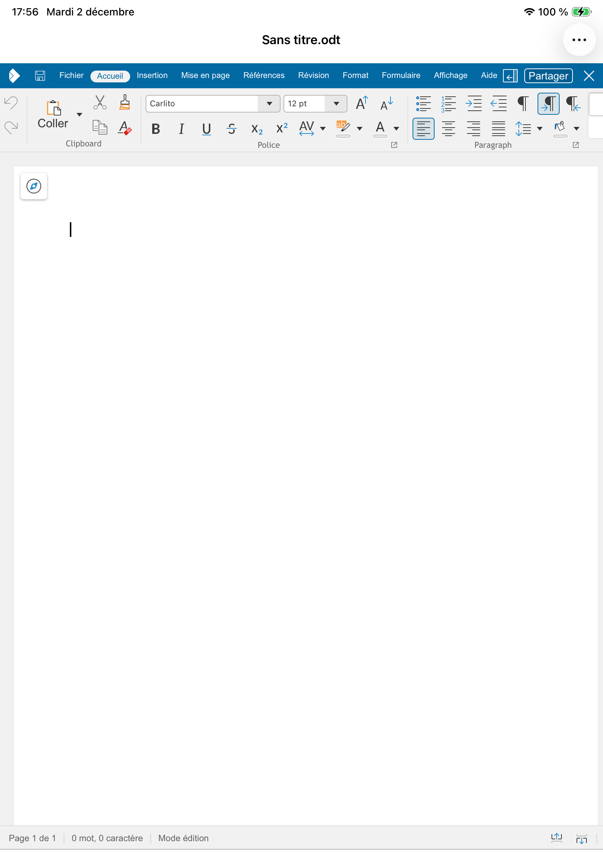This screenshot has width=603, height=868.
Task: Apply strikethrough to text
Action: click(232, 129)
